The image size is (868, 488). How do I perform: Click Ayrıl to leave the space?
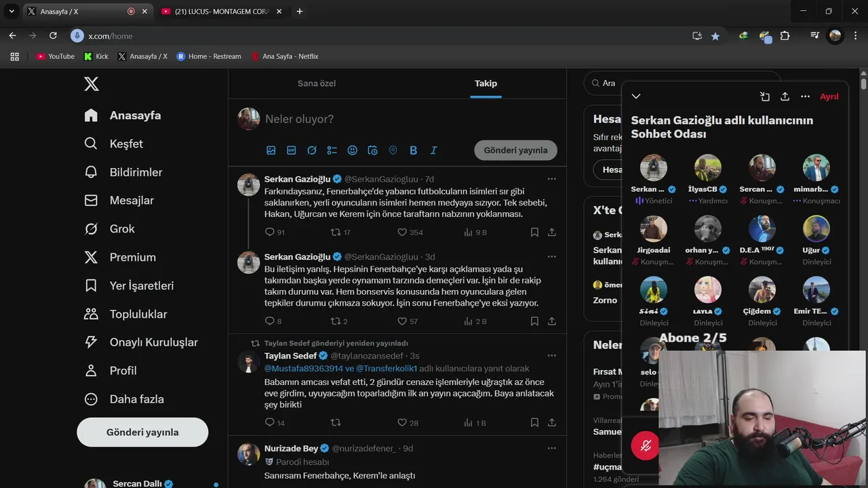pos(829,97)
